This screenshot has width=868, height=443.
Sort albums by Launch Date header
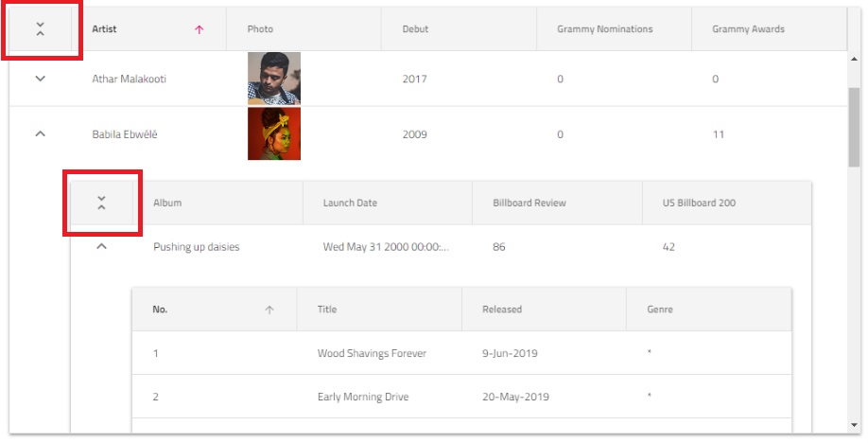[x=350, y=203]
